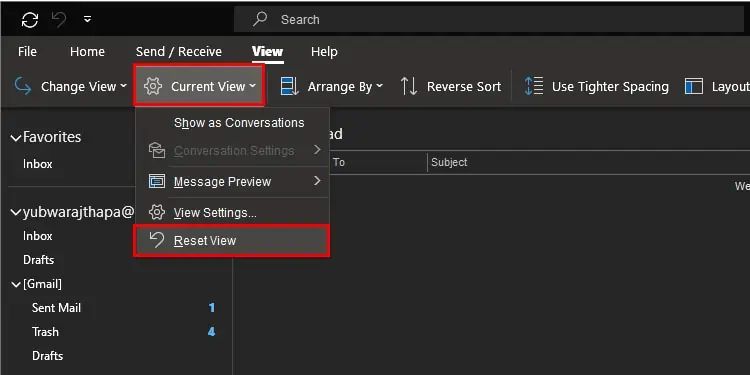750x375 pixels.
Task: Click the Change View arrow icon
Action: (23, 87)
